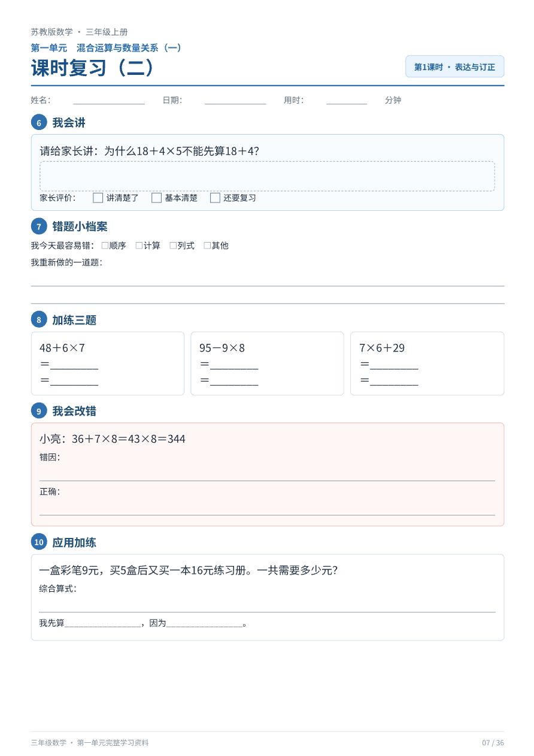Click the text 小亮：36+7×8=43×8=344
The height and width of the screenshot is (756, 534).
click(x=113, y=439)
